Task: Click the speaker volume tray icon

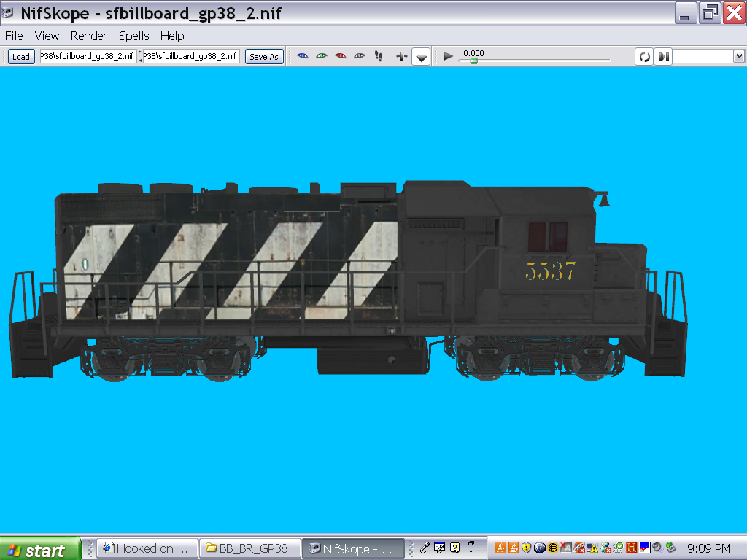Action: pyautogui.click(x=657, y=548)
